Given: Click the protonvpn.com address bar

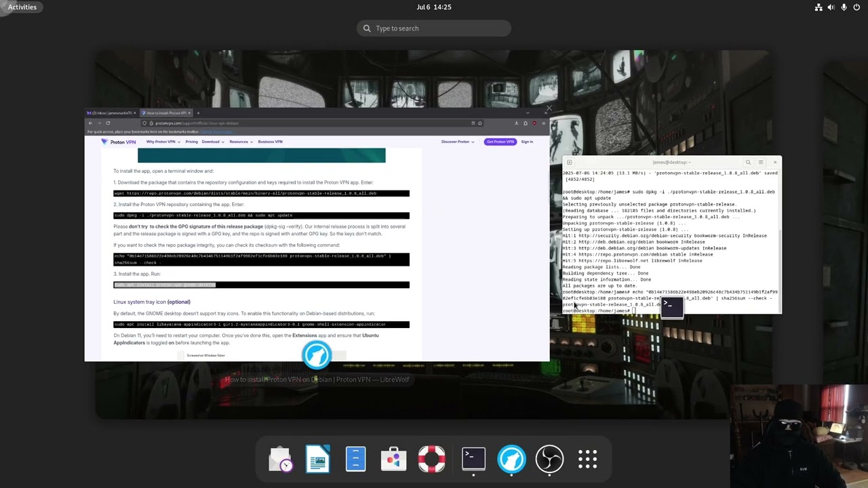Looking at the screenshot, I should (x=312, y=123).
